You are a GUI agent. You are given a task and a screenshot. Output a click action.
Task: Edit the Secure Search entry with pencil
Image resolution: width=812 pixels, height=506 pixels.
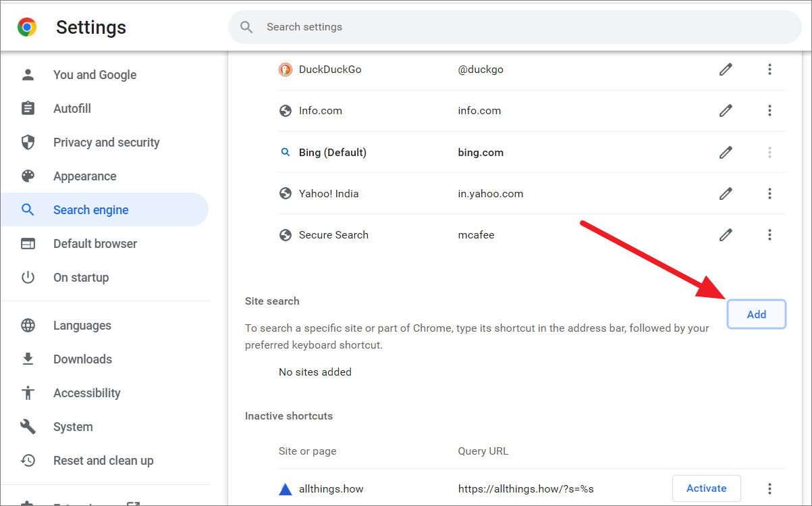[x=726, y=235]
